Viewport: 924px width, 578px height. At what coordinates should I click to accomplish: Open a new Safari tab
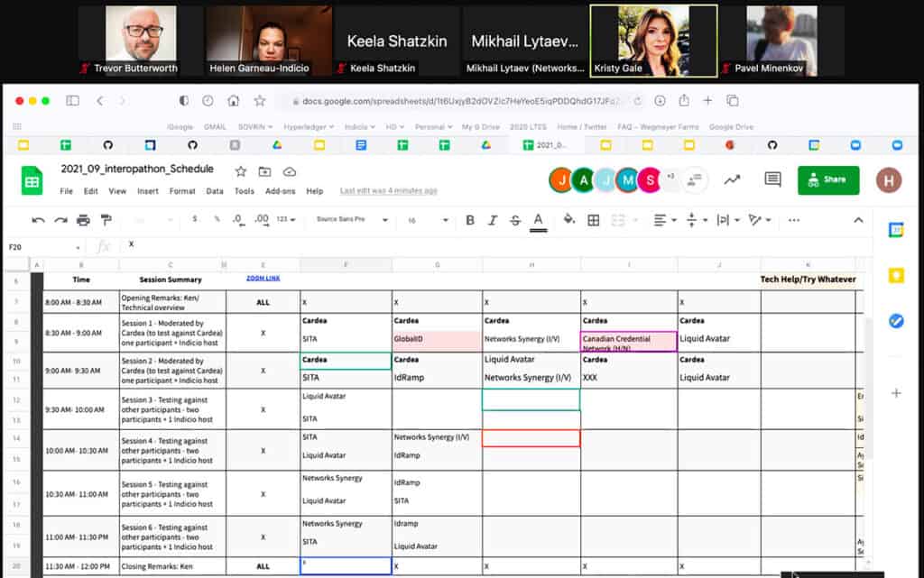[x=707, y=101]
